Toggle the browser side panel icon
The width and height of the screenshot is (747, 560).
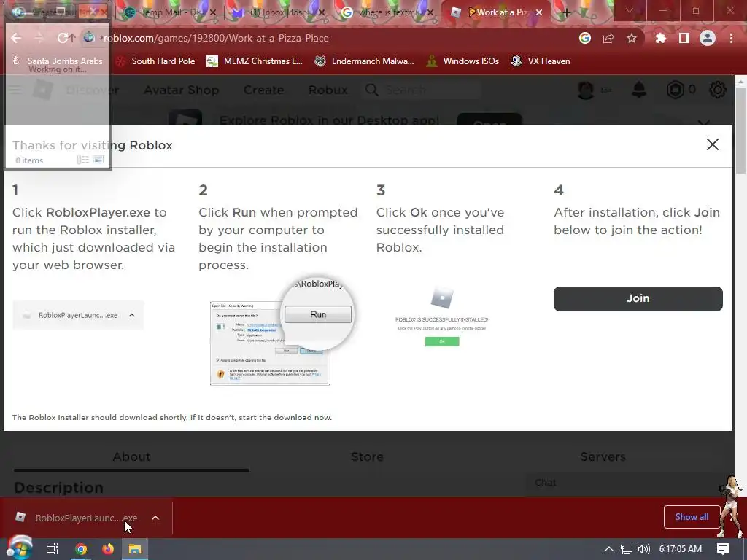684,38
